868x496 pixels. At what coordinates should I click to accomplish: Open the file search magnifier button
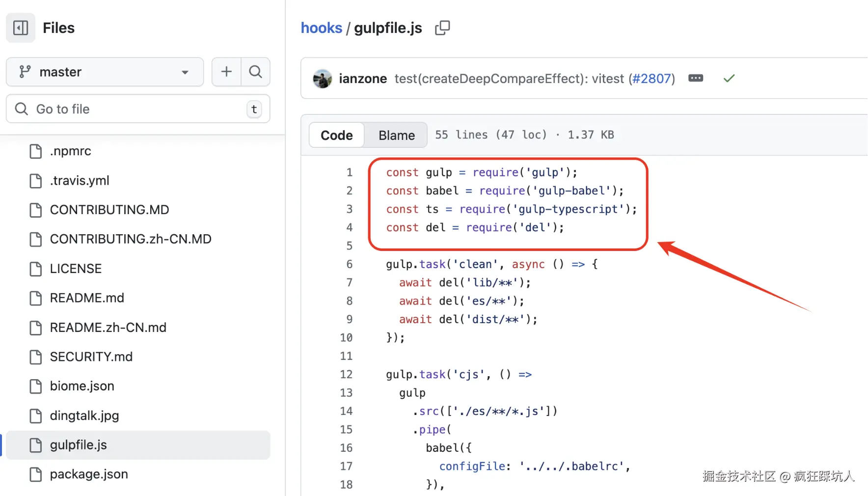[x=255, y=72]
